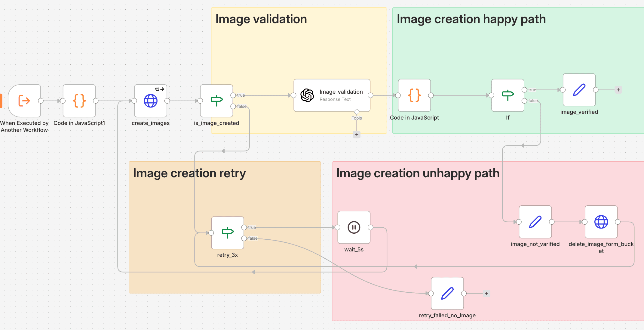Select the Image creation retry sticky note title

[189, 173]
